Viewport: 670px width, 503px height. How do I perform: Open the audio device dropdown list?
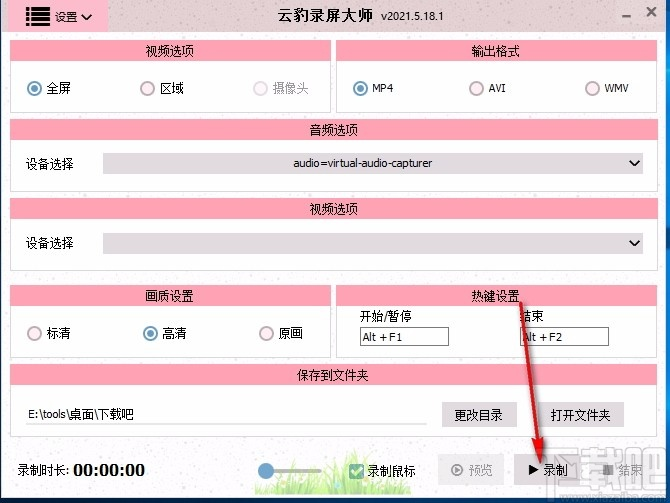[634, 163]
